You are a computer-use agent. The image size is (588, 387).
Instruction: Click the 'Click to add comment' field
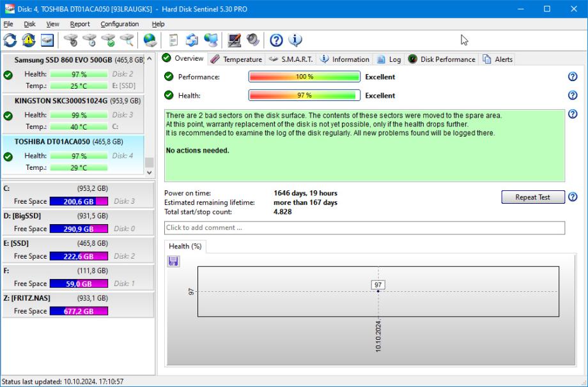click(364, 228)
